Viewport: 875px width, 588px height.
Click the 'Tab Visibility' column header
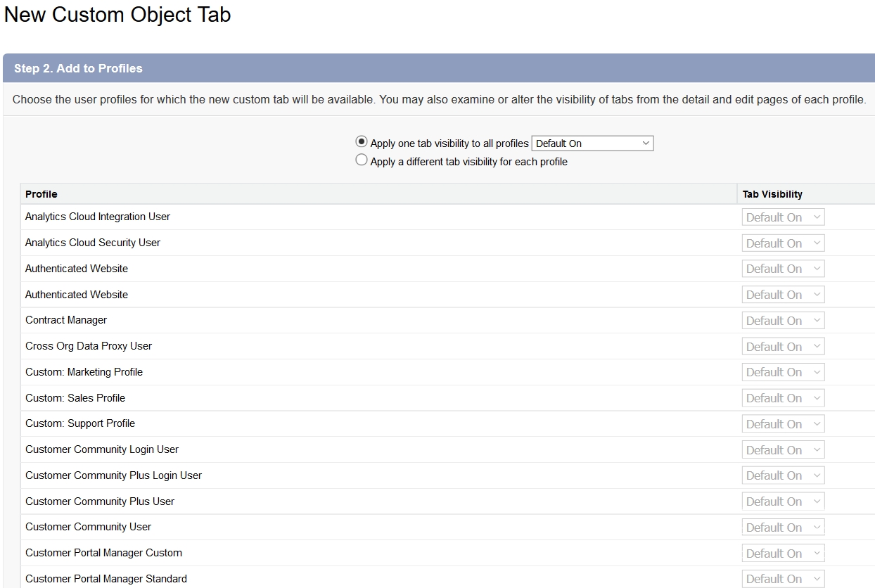tap(772, 194)
